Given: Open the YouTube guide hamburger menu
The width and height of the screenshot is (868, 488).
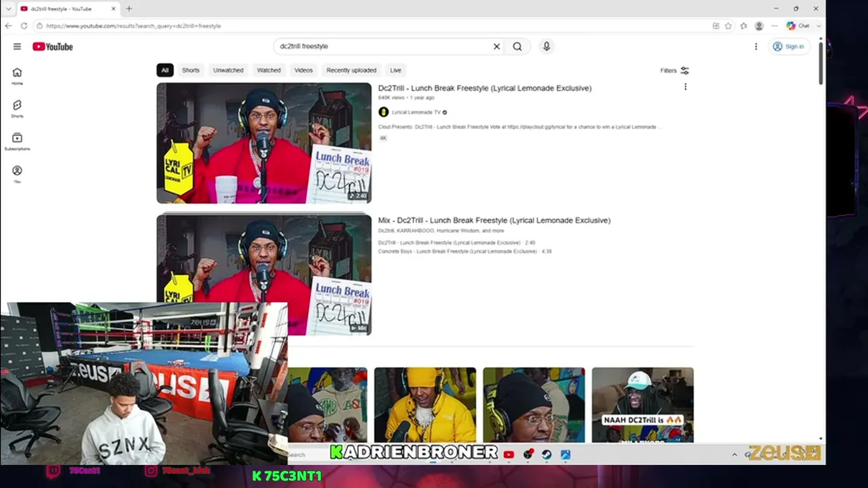Looking at the screenshot, I should (17, 46).
